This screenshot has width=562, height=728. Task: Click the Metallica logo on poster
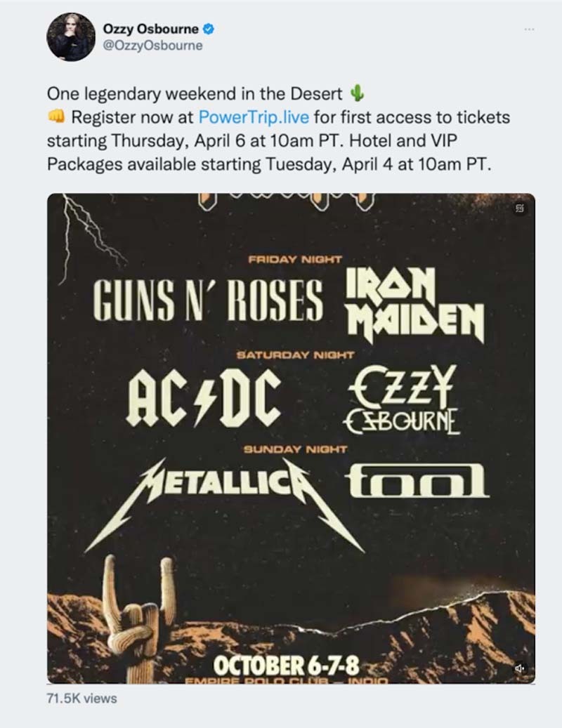click(223, 486)
